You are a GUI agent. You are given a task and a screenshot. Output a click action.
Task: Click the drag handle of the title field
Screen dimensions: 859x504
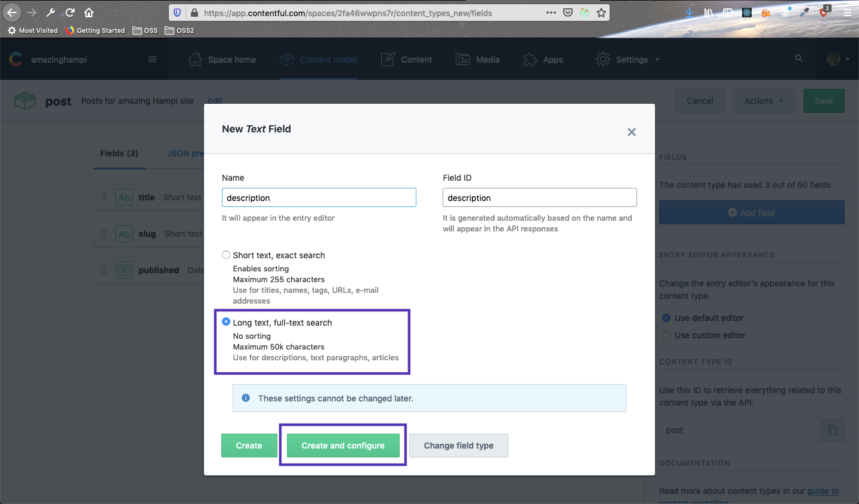click(104, 197)
